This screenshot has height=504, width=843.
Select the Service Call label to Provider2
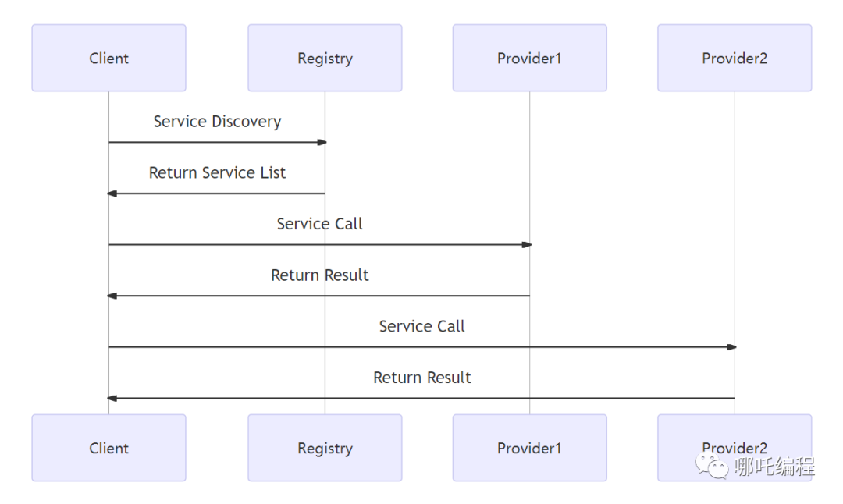click(422, 326)
